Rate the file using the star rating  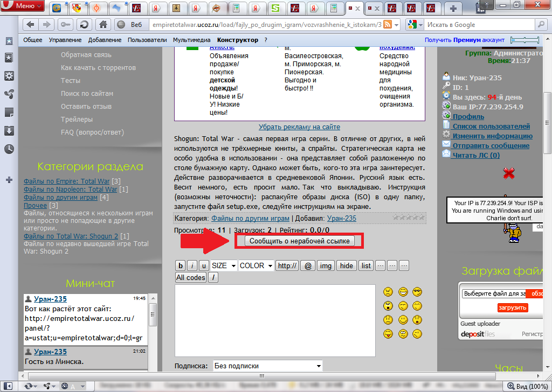point(409,218)
